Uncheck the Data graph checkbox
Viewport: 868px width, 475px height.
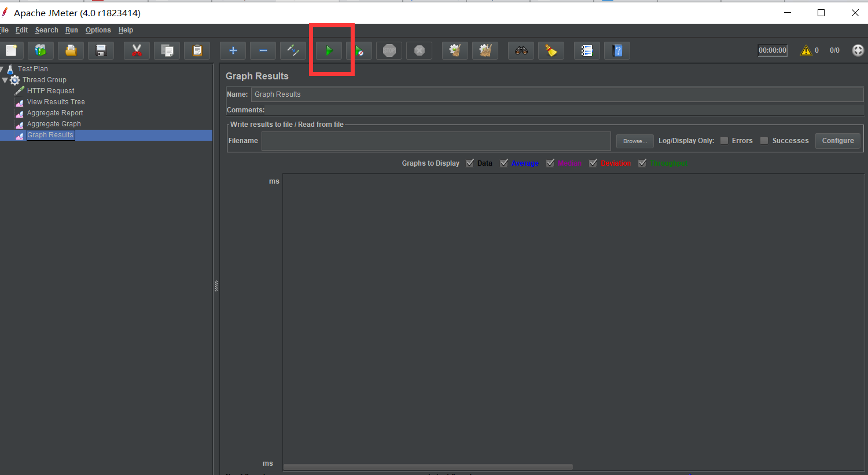click(x=470, y=163)
